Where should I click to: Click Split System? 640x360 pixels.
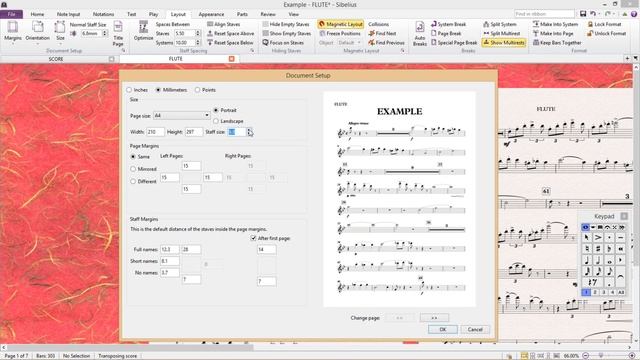tap(500, 24)
